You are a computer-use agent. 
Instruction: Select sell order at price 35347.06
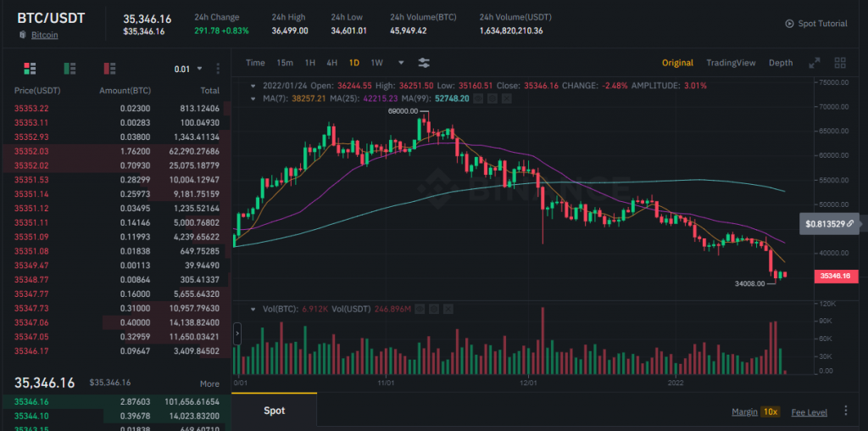coord(116,322)
